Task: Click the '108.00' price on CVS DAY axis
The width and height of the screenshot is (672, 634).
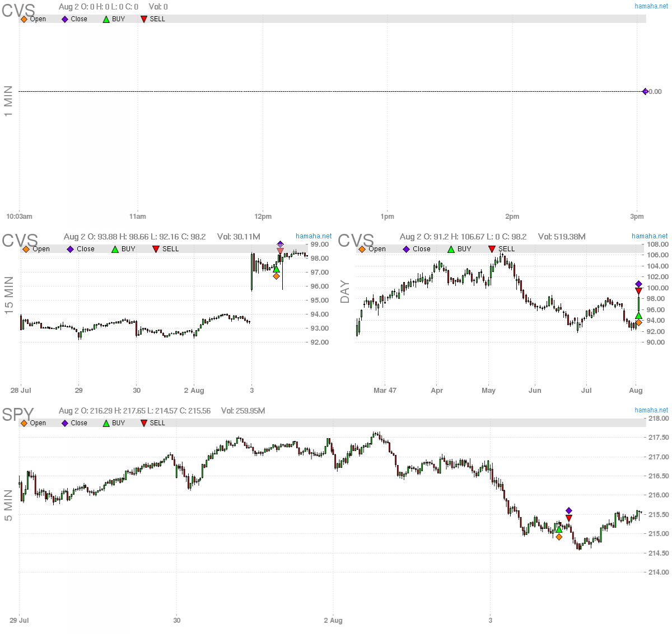Action: click(x=657, y=245)
